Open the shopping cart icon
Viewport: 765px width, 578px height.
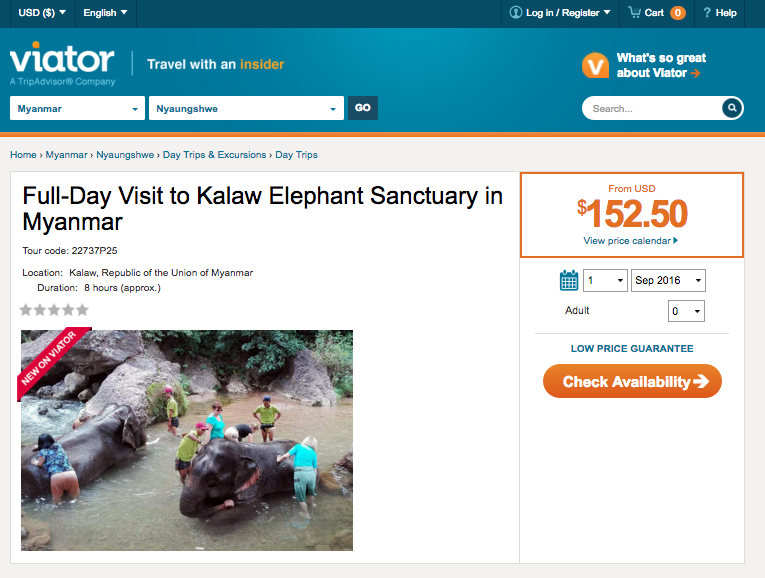click(634, 12)
